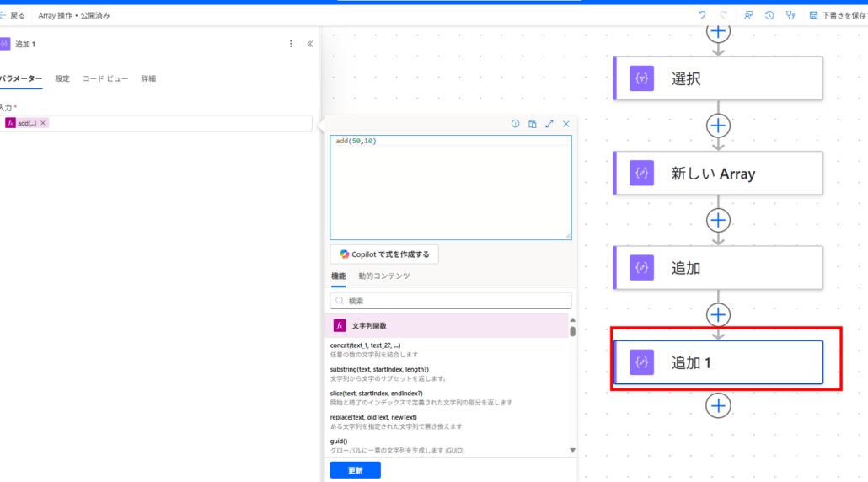868x482 pixels.
Task: Click the undo arrow icon
Action: coord(702,15)
